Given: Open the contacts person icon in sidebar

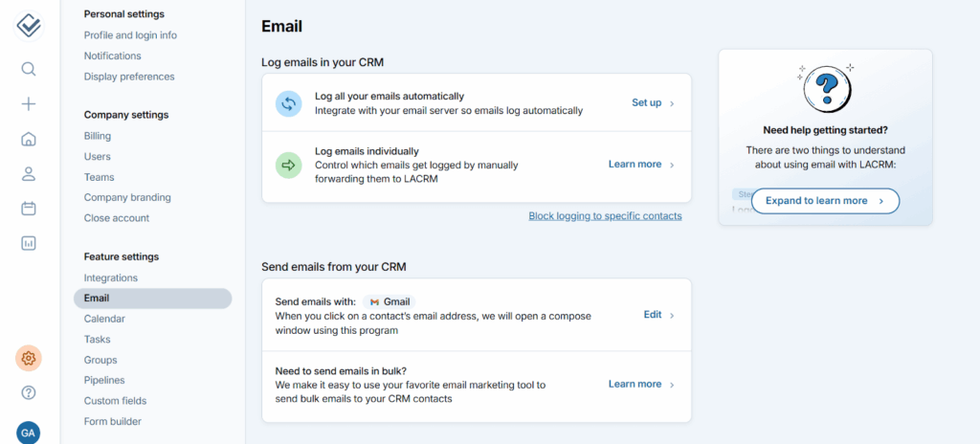Looking at the screenshot, I should pos(29,173).
